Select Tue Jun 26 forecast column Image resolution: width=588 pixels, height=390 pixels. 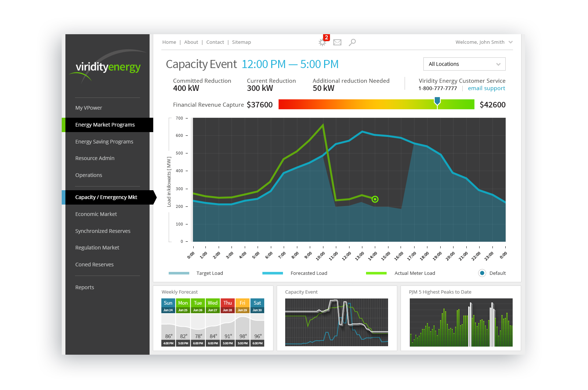(198, 322)
